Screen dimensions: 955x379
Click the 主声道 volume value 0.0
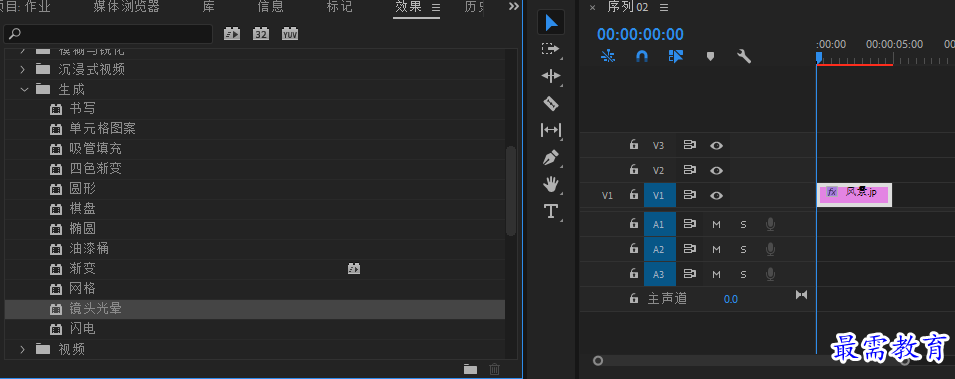pos(730,299)
